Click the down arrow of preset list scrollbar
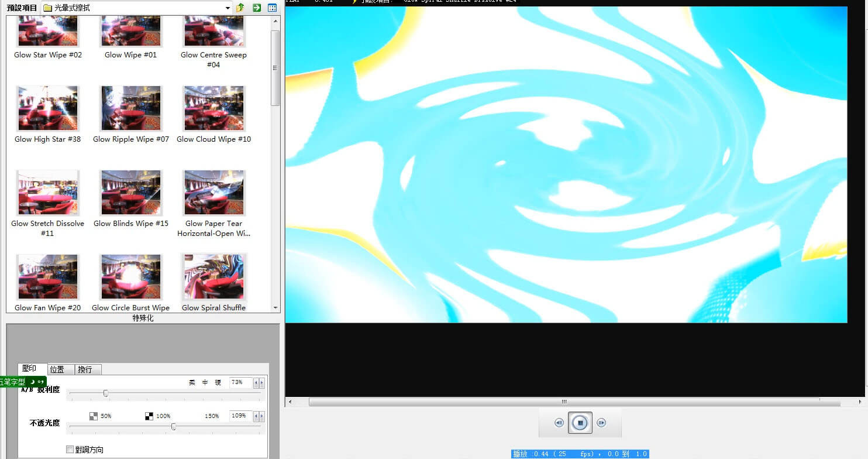 tap(275, 307)
